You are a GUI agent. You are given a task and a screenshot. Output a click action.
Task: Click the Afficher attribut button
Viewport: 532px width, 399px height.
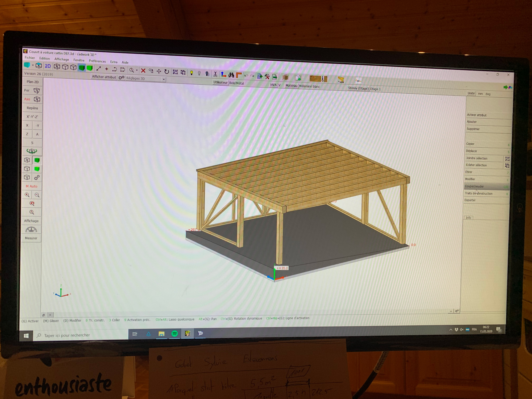pyautogui.click(x=104, y=77)
